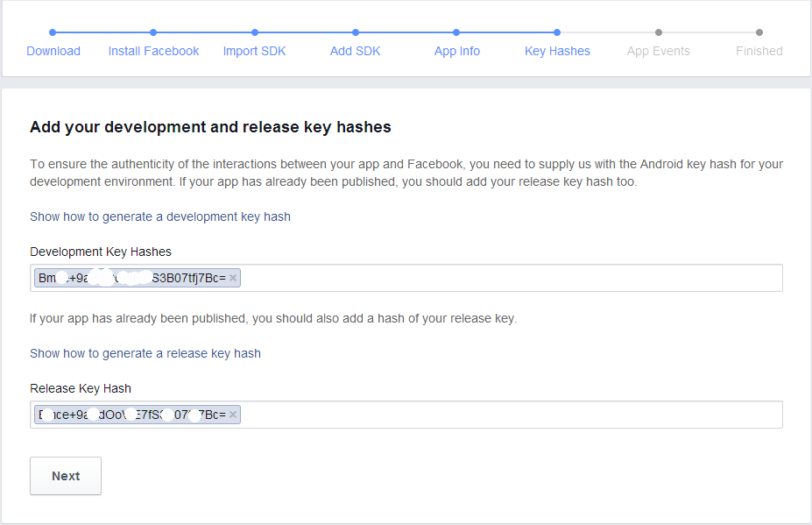Click the Finished progress dot
Viewport: 812px width, 525px height.
tap(759, 32)
